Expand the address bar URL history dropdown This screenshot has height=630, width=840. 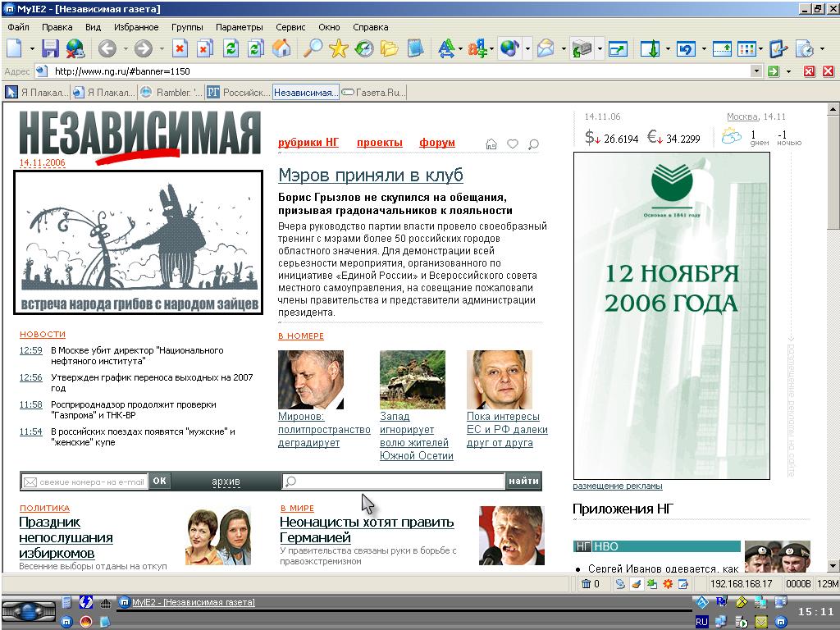[756, 71]
